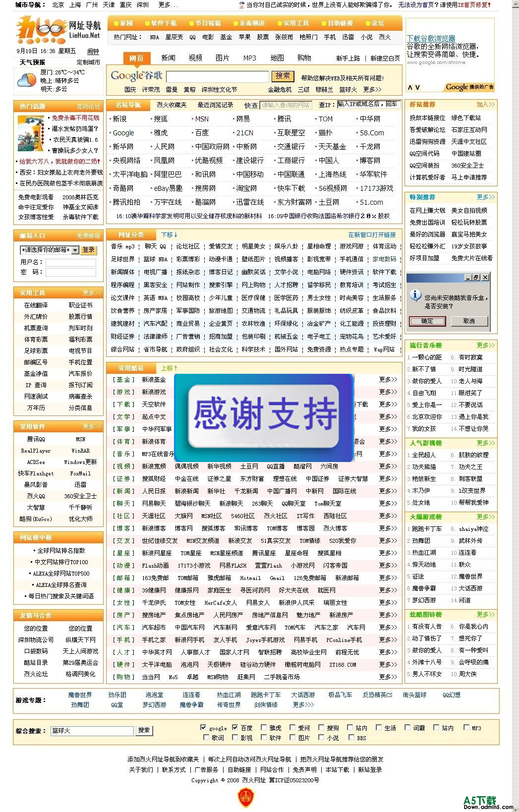Open the 新浪 site link
519x812 pixels.
119,119
